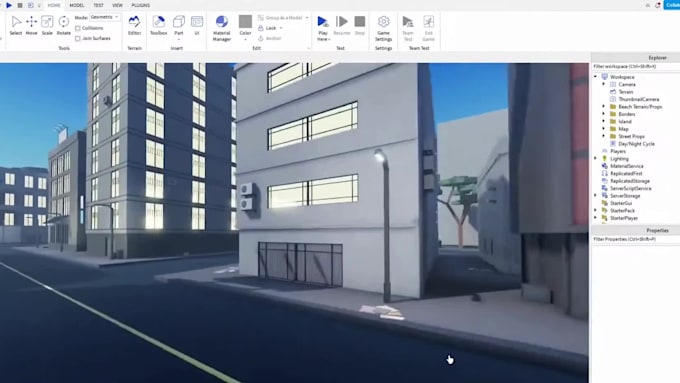Image resolution: width=680 pixels, height=383 pixels.
Task: Switch to the TEST ribbon tab
Action: point(98,5)
